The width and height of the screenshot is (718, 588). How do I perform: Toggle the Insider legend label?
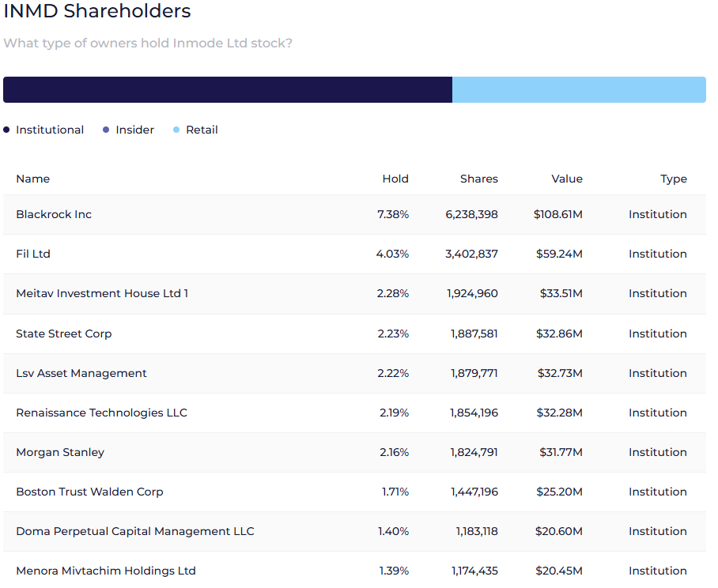tap(135, 130)
